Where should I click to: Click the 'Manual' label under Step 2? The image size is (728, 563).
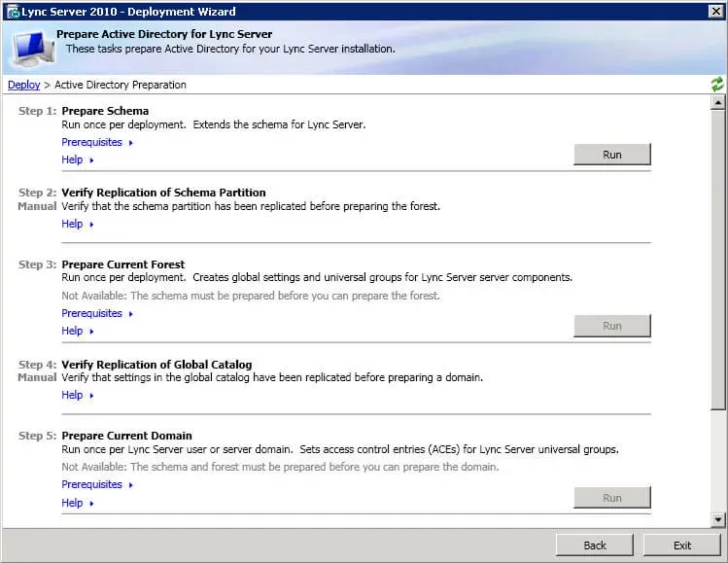pyautogui.click(x=37, y=206)
